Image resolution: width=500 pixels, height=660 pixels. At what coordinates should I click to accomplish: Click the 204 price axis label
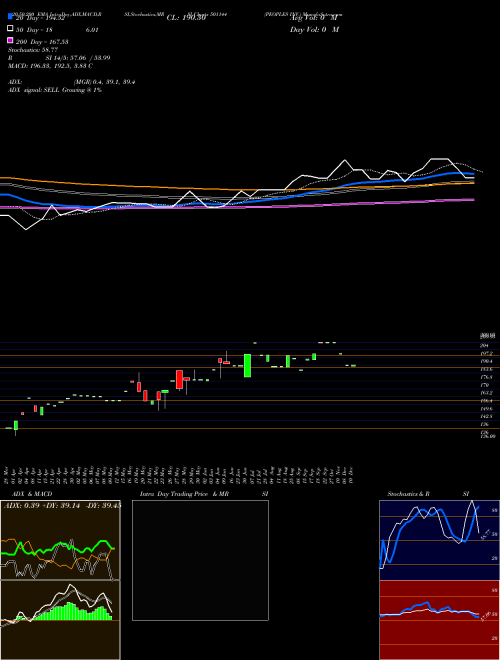click(x=485, y=345)
